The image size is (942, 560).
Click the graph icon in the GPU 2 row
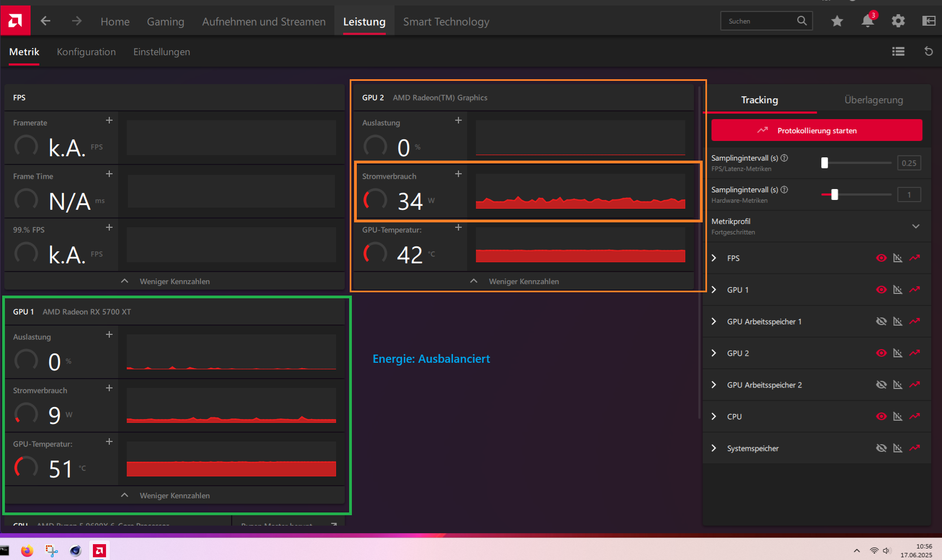point(898,353)
